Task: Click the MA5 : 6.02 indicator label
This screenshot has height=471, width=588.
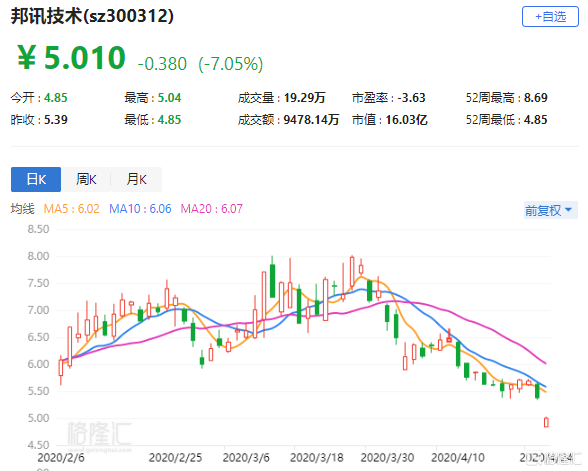Action: coord(71,208)
